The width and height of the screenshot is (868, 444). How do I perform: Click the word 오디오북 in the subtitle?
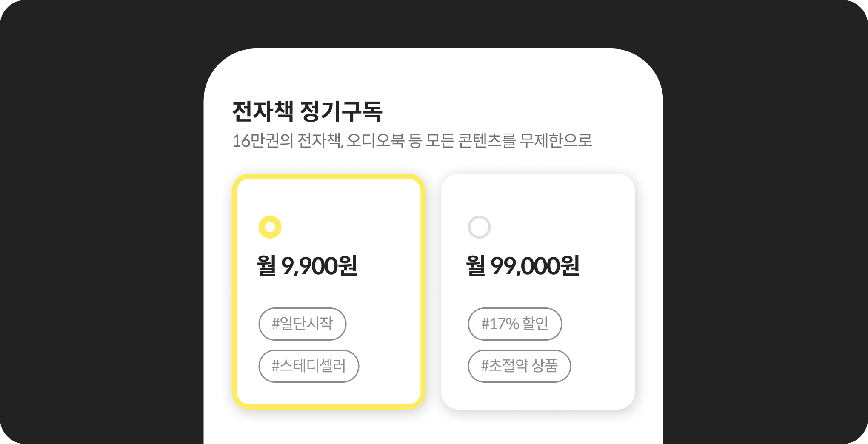375,140
